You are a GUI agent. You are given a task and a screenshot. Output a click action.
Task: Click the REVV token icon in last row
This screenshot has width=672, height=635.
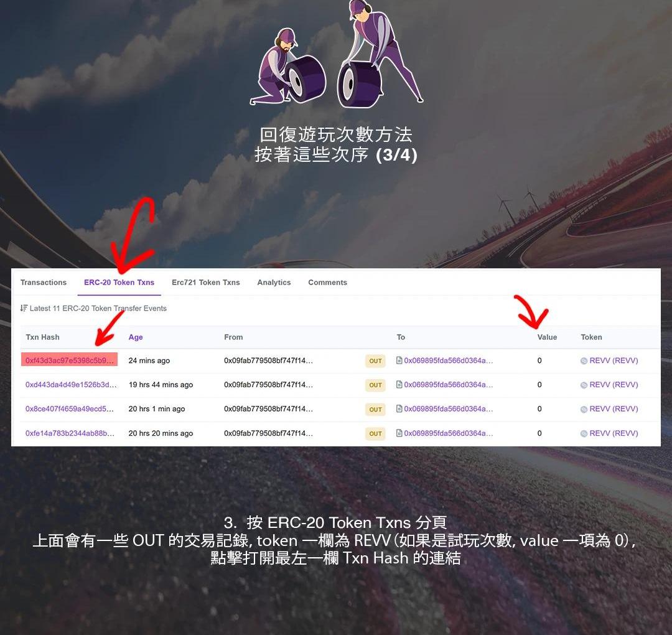(584, 433)
